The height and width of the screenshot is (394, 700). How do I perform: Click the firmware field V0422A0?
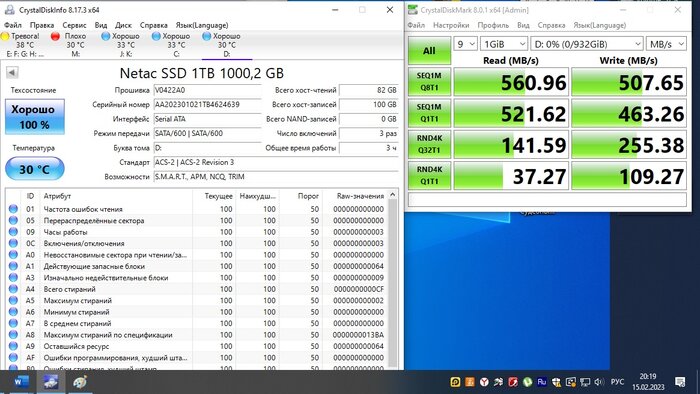click(x=207, y=90)
